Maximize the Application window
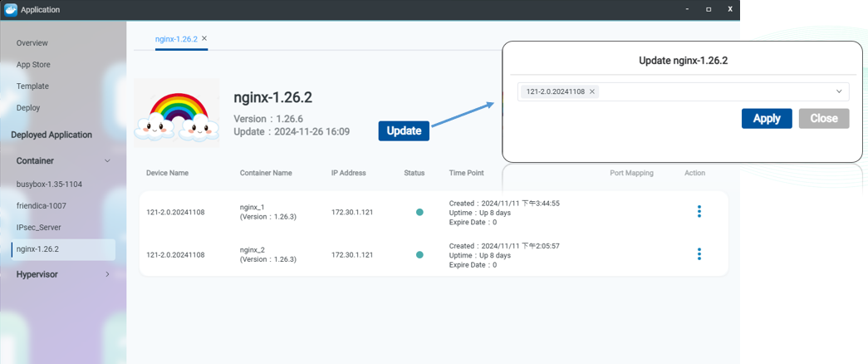The image size is (868, 364). pos(709,9)
